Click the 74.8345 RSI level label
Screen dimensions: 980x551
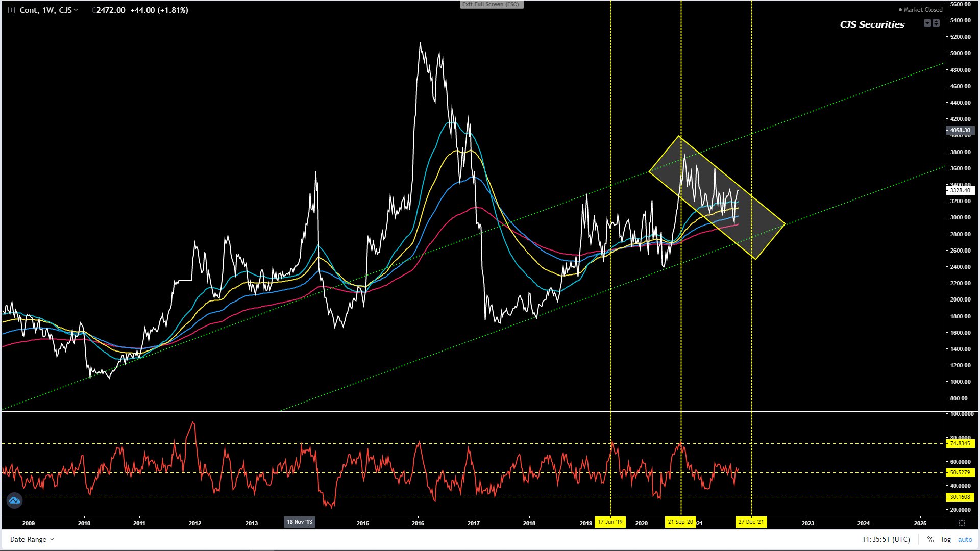coord(960,443)
